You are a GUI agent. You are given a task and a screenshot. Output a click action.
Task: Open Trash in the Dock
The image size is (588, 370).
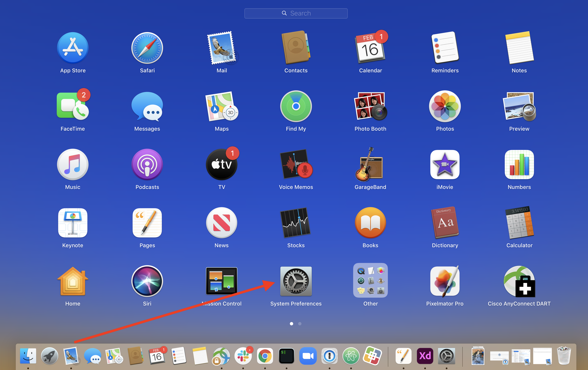564,356
